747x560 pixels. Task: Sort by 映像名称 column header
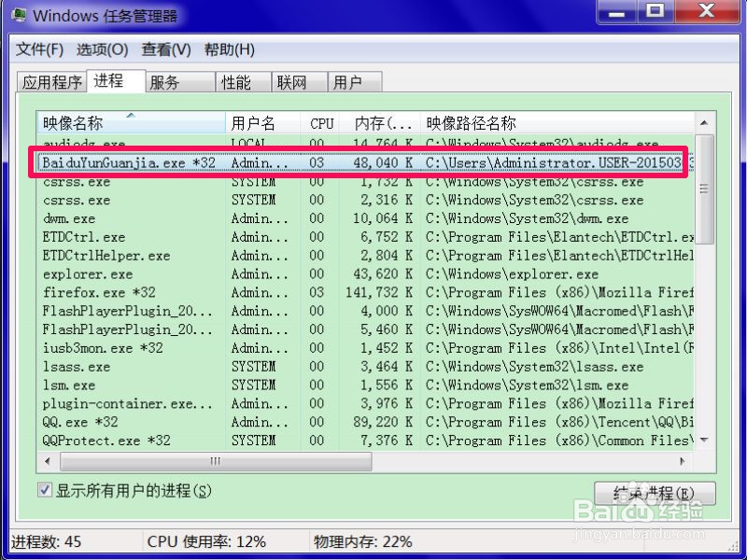pyautogui.click(x=131, y=123)
